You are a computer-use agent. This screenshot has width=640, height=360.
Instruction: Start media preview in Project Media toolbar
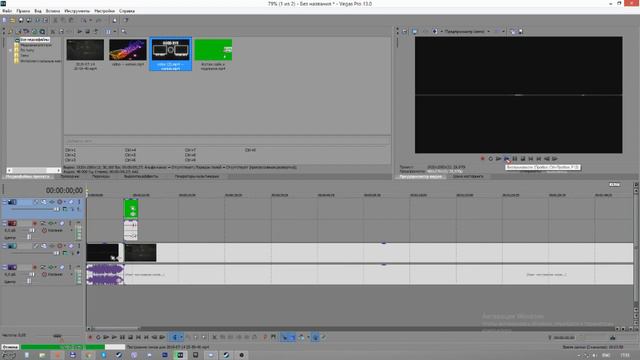coord(80,31)
